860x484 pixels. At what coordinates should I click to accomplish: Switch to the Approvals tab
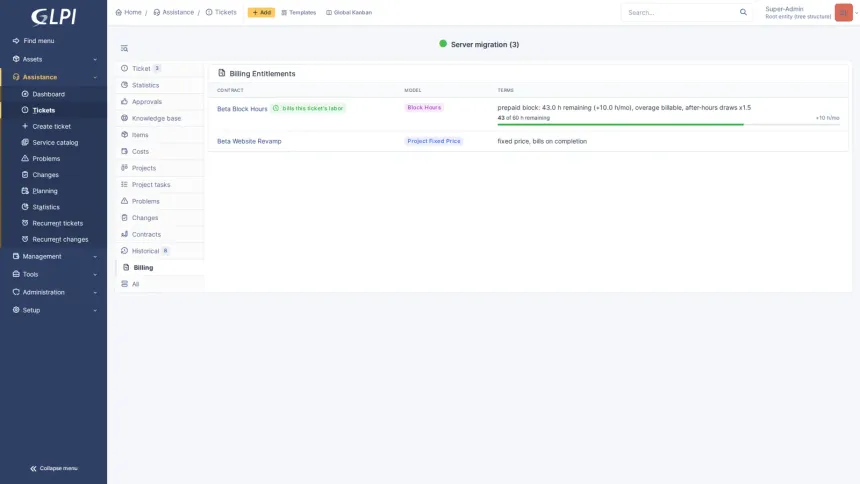click(160, 102)
